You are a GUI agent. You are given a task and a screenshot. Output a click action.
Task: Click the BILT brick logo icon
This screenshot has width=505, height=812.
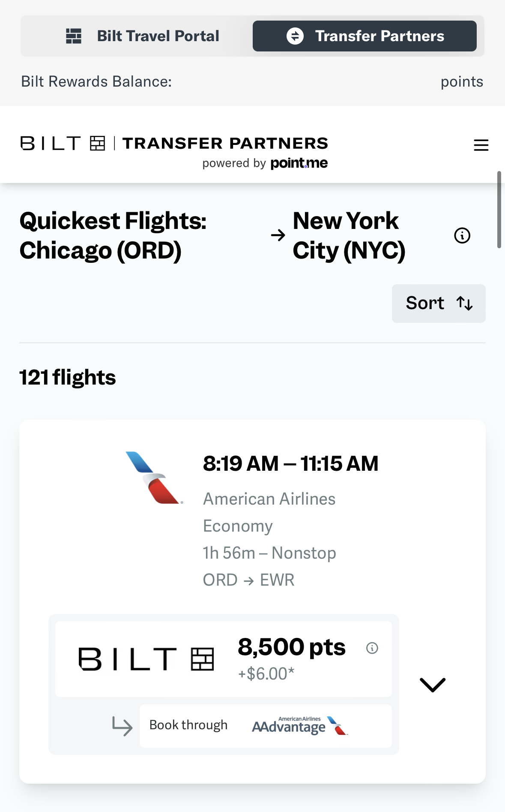tap(98, 144)
